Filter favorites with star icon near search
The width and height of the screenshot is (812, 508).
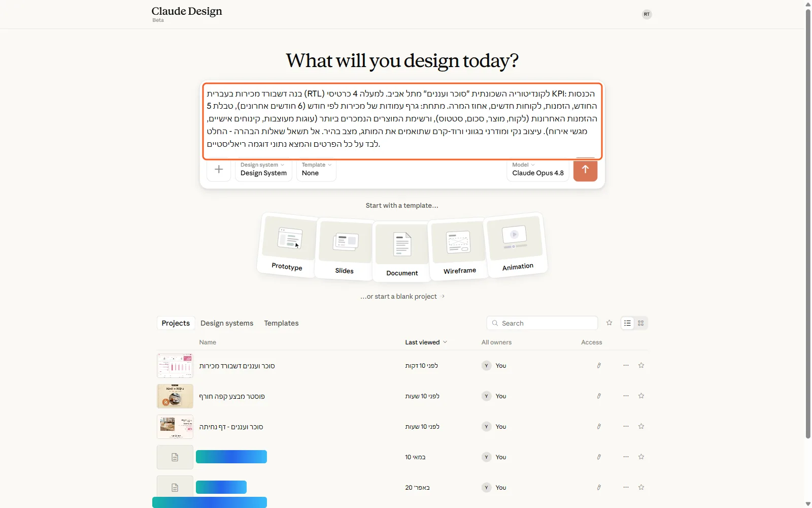[610, 323]
